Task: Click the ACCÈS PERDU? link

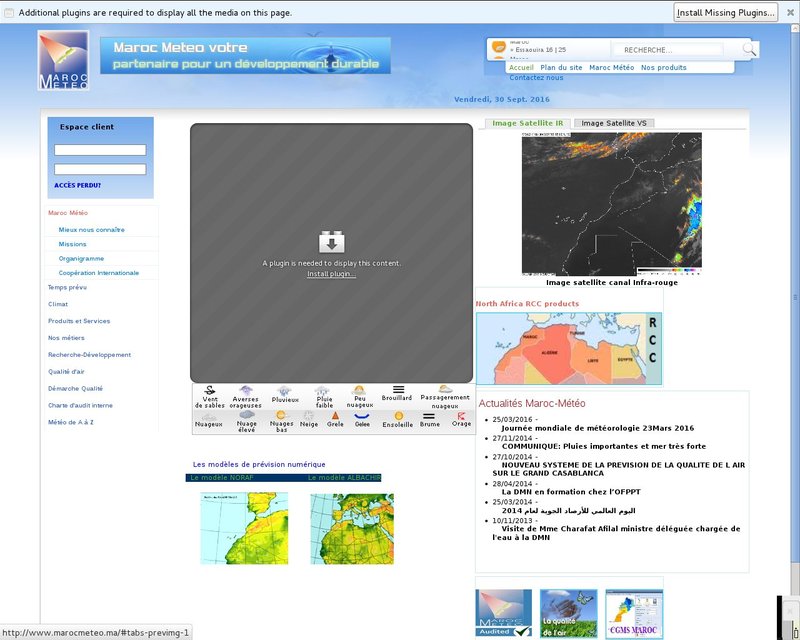Action: pos(78,185)
